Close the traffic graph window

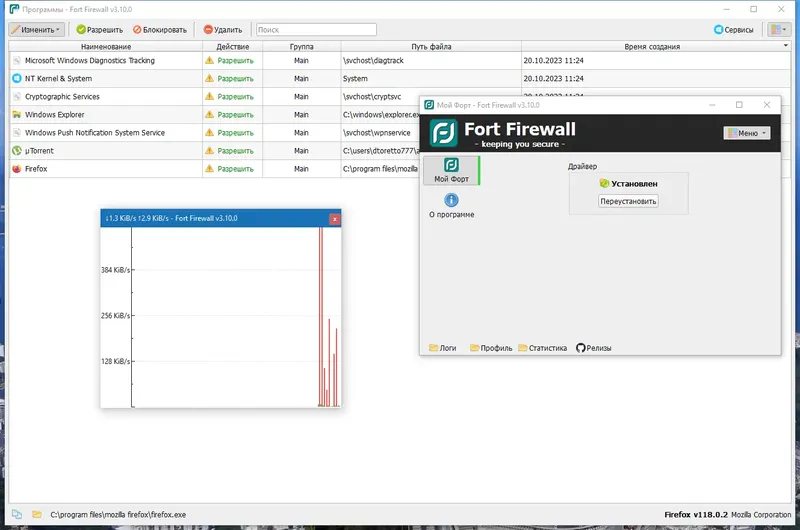pyautogui.click(x=335, y=219)
